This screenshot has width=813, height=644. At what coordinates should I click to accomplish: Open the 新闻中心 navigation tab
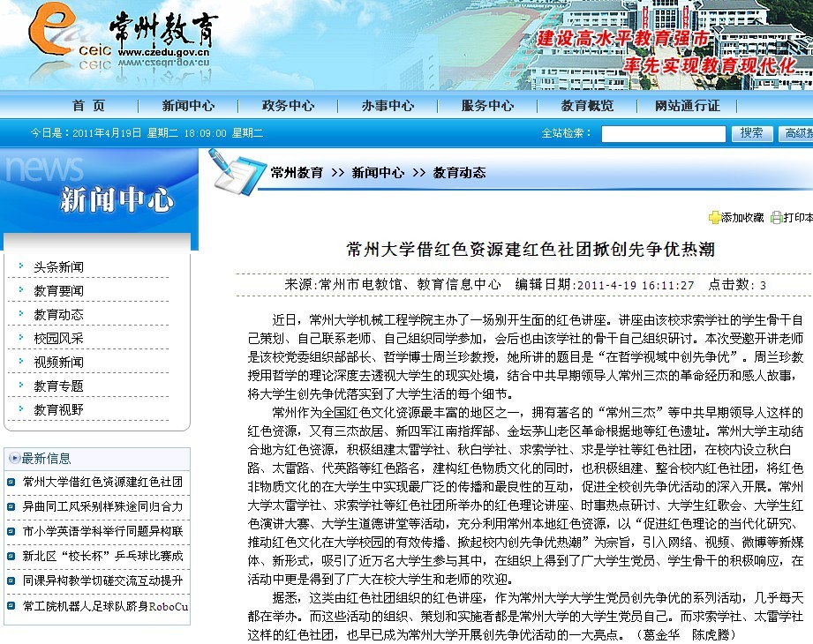tap(187, 106)
